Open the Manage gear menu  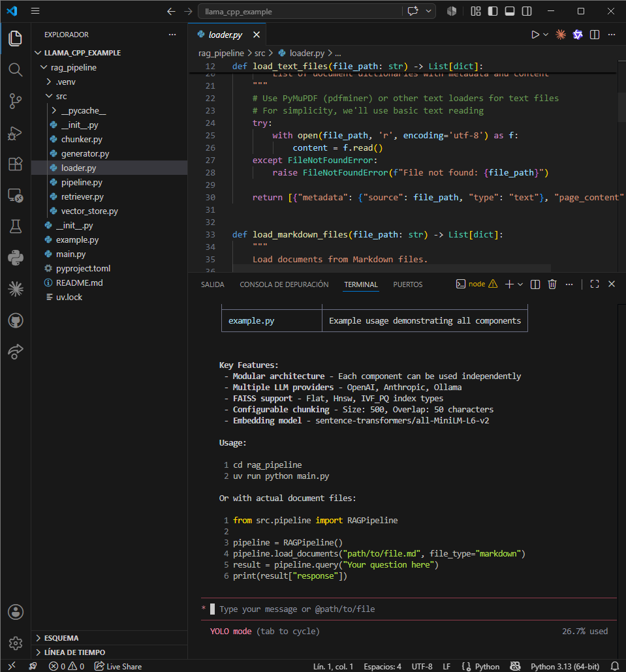pos(16,643)
